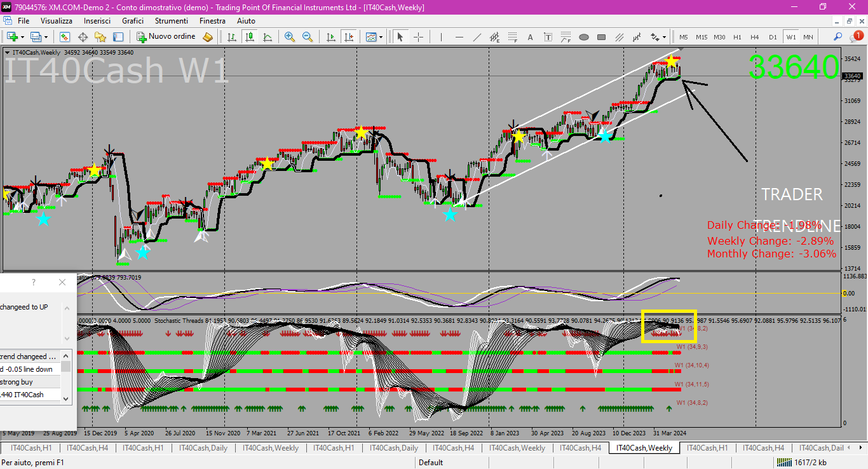This screenshot has height=469, width=868.
Task: Switch to candlestick chart mode
Action: click(250, 37)
